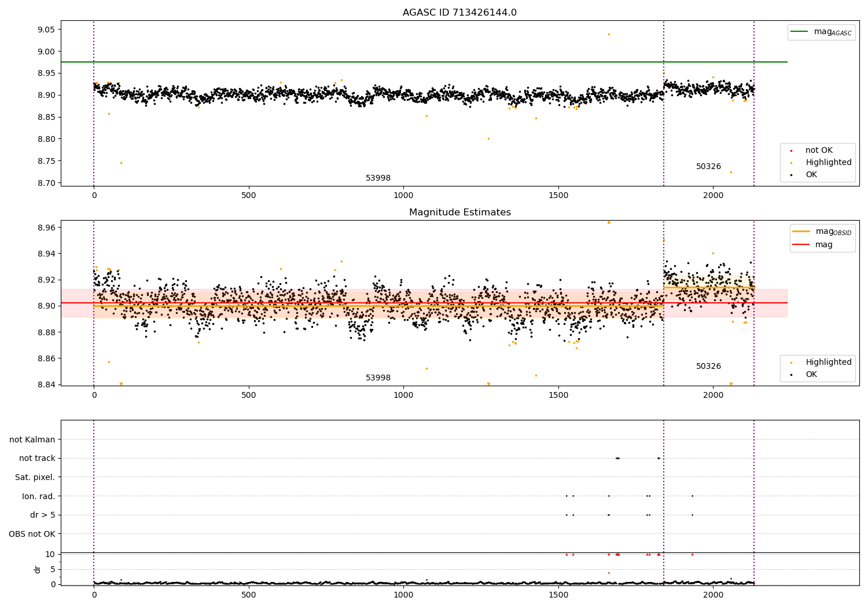Select the green mag AGASC legend entry
The height and width of the screenshot is (608, 868).
tap(821, 32)
